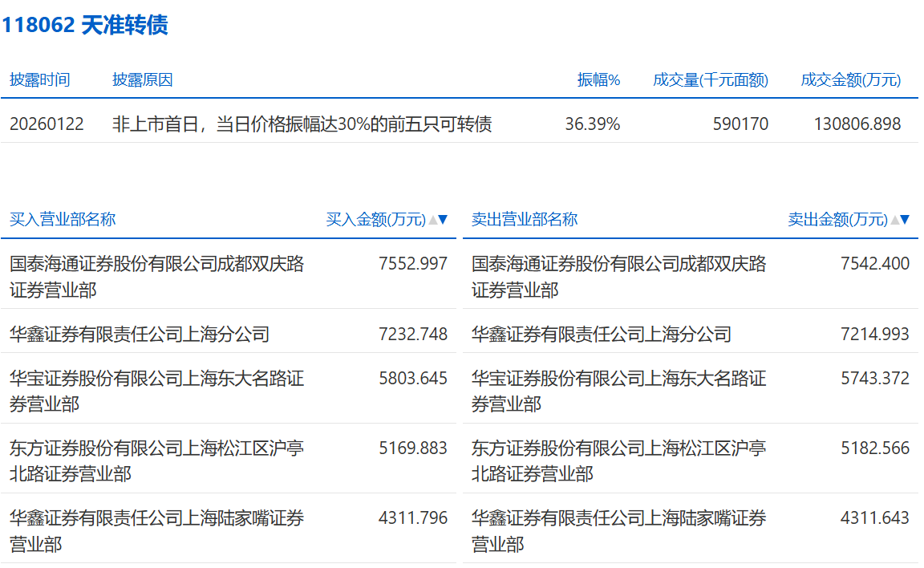Sort 卖出金额 descending with the down arrow
This screenshot has width=924, height=568.
[906, 220]
